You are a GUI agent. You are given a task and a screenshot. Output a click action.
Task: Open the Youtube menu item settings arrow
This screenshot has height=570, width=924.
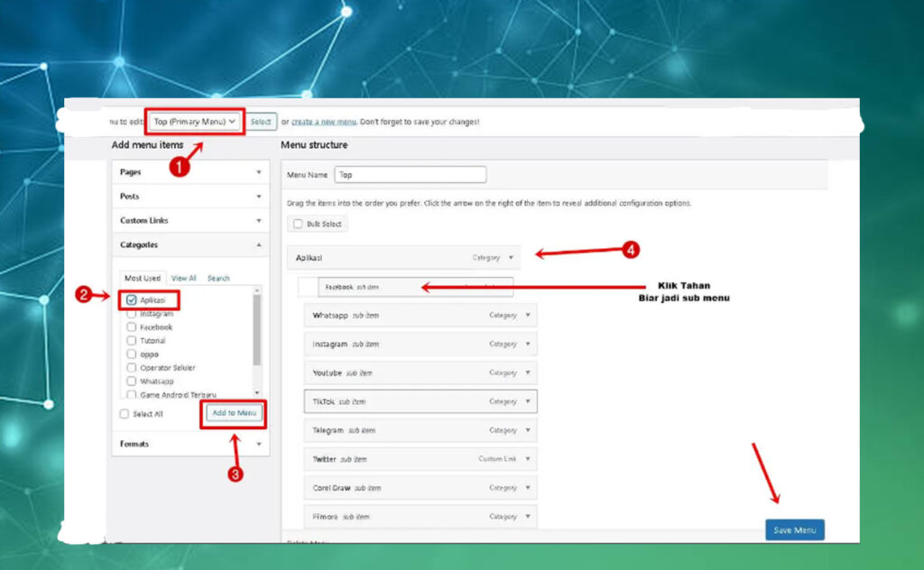coord(528,373)
